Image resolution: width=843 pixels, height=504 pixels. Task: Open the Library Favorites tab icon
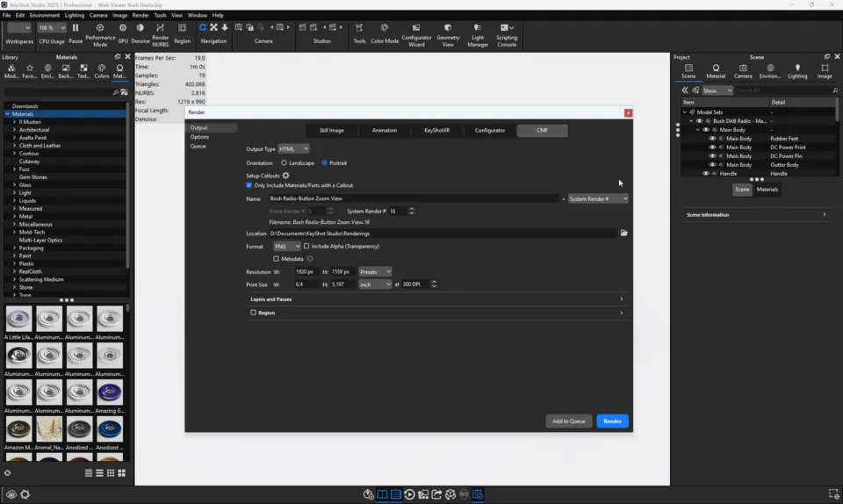(x=30, y=70)
